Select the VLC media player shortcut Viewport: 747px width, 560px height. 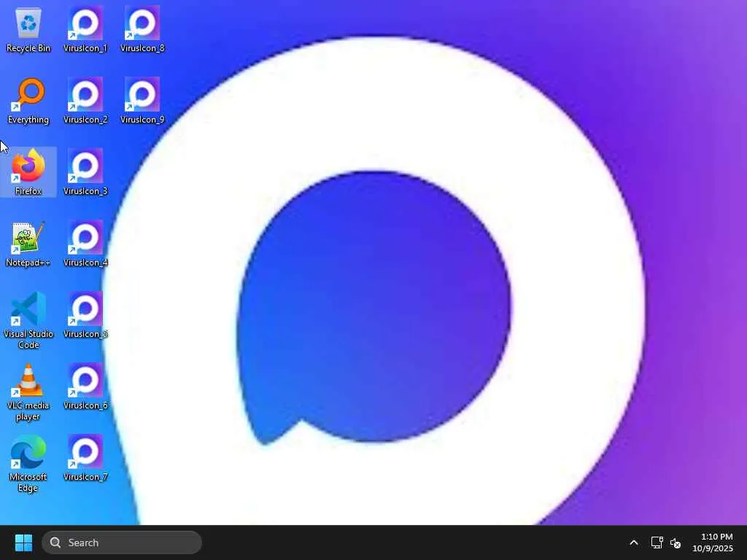coord(28,392)
